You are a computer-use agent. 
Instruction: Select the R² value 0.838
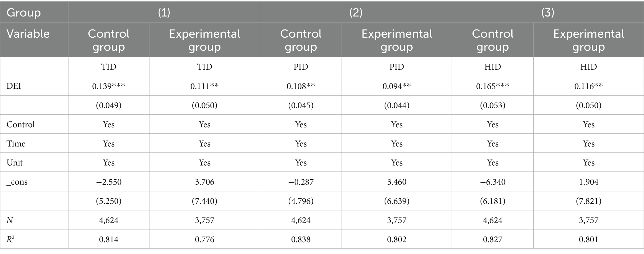[x=301, y=239]
